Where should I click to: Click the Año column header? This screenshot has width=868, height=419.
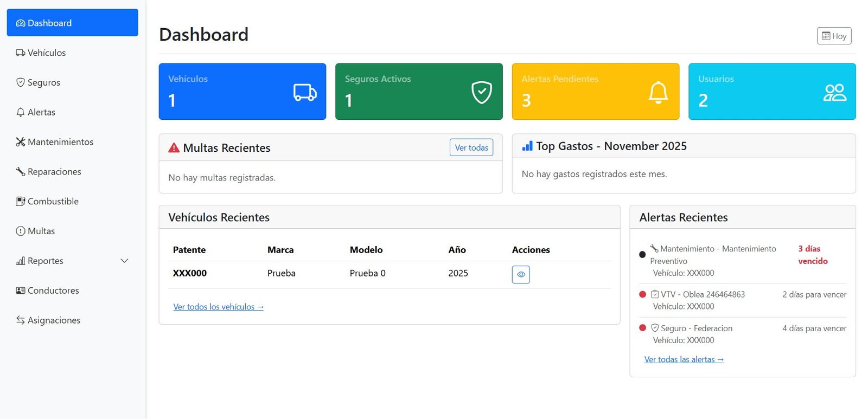[x=457, y=250]
